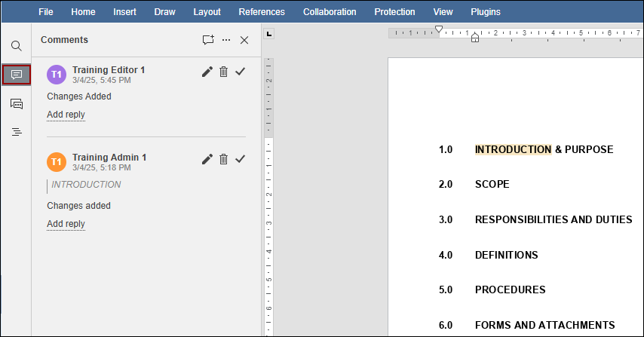This screenshot has width=644, height=337.
Task: Edit Training Editor 1's comment
Action: point(207,72)
